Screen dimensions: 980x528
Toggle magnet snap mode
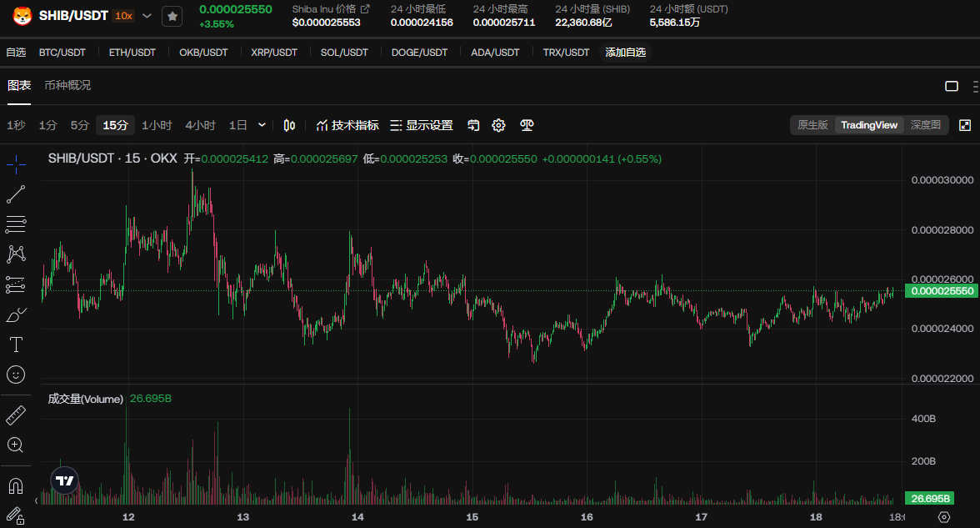point(16,485)
